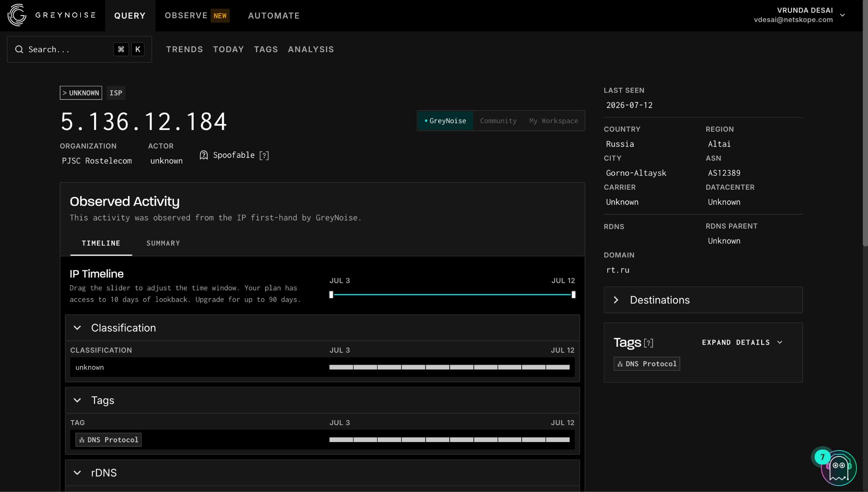Open the ghost chat assistant icon
868x492 pixels.
click(839, 468)
